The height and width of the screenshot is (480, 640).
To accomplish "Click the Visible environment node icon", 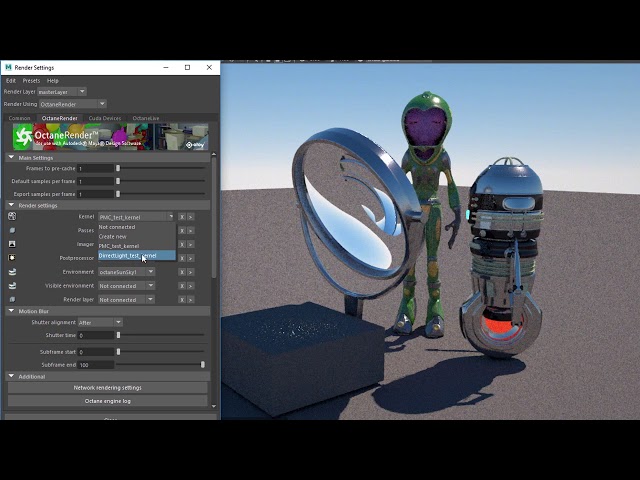I will click(12, 286).
